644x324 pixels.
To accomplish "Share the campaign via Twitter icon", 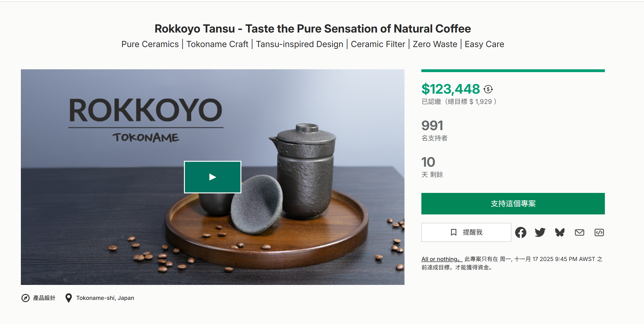I will click(x=540, y=232).
